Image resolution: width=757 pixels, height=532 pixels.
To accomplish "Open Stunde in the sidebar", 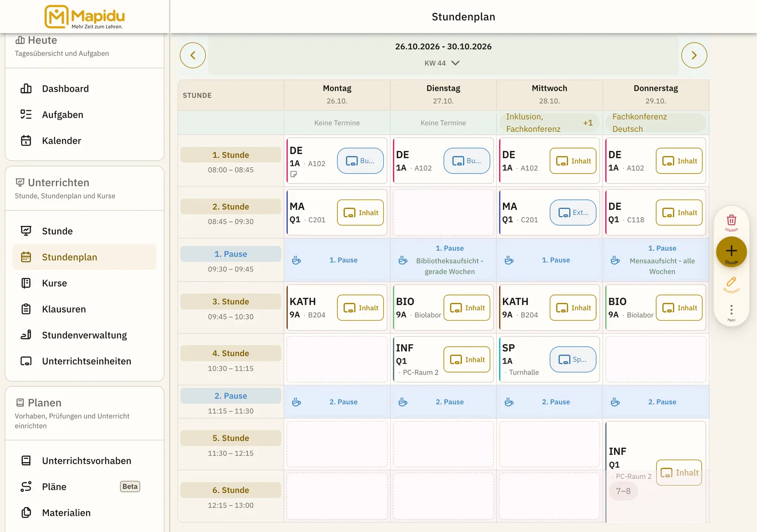I will (85, 231).
